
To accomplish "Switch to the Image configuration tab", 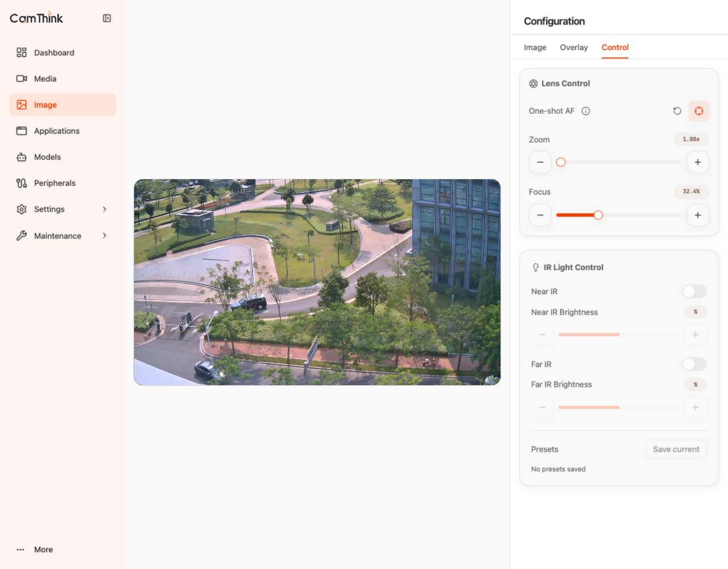I will [x=535, y=47].
